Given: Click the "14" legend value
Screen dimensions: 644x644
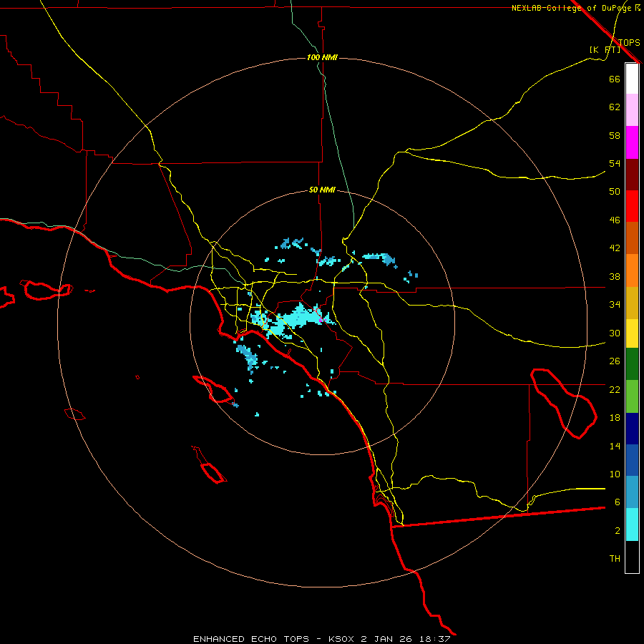Looking at the screenshot, I should [x=615, y=446].
